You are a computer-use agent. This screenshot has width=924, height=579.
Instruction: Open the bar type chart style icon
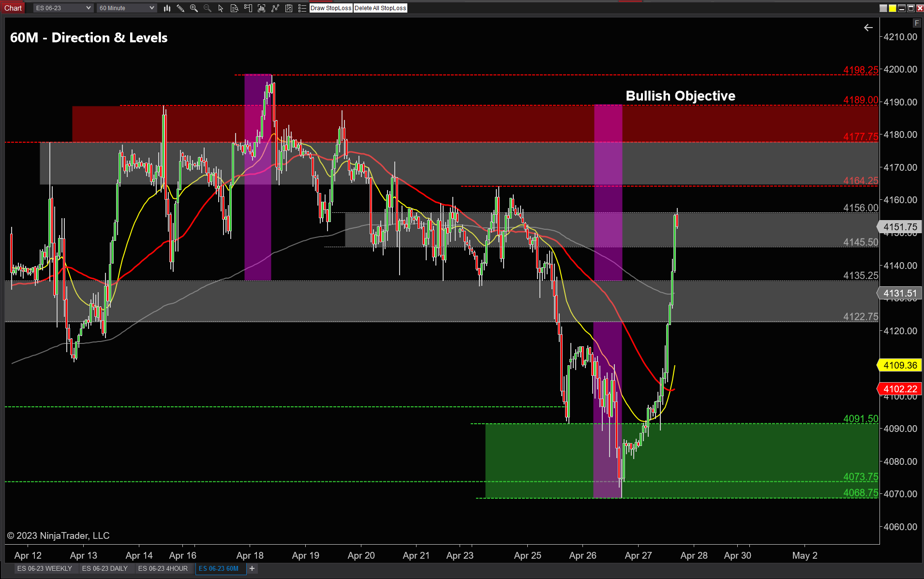pyautogui.click(x=167, y=8)
